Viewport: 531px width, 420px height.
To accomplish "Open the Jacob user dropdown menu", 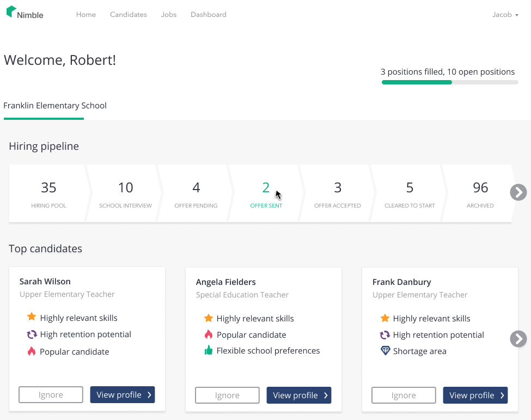I will (505, 15).
